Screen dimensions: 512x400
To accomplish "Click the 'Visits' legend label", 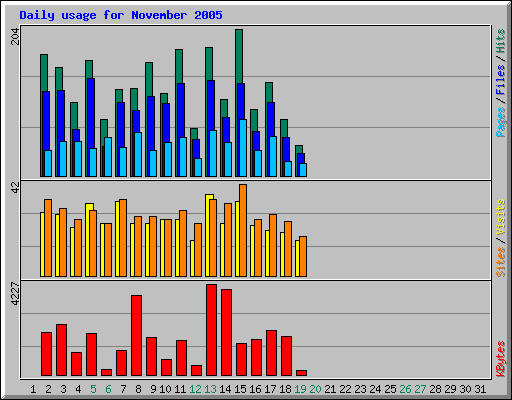I will (x=500, y=217).
